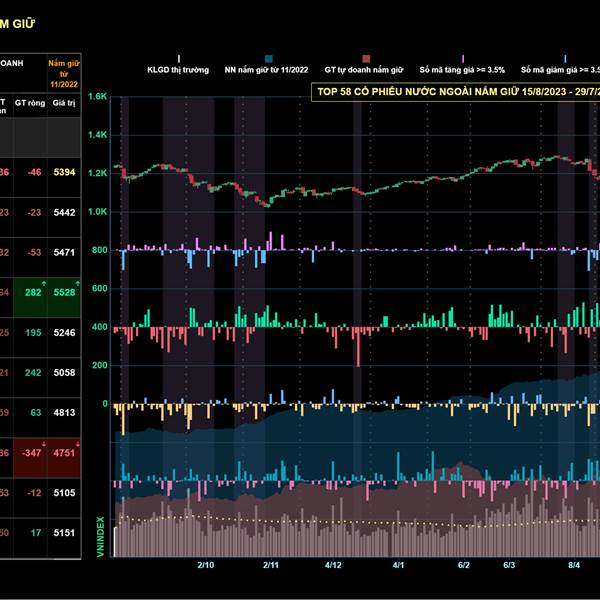Click the white marker above 'KLGD thị trường'
The height and width of the screenshot is (600, 600).
pyautogui.click(x=179, y=59)
